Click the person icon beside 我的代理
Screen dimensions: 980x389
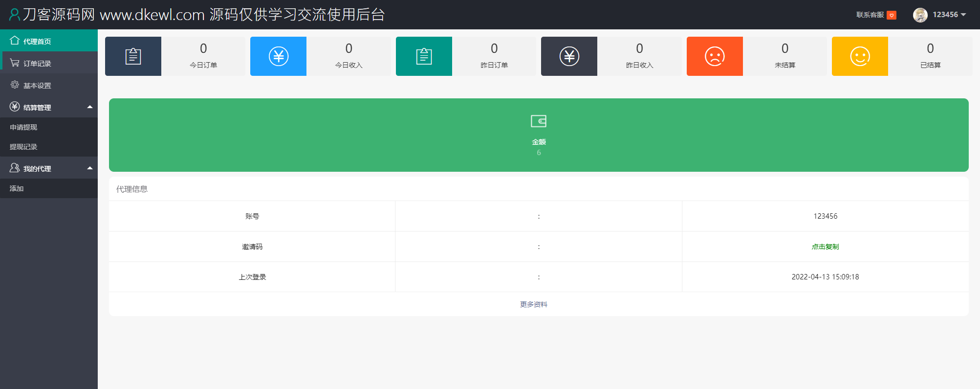pos(15,168)
